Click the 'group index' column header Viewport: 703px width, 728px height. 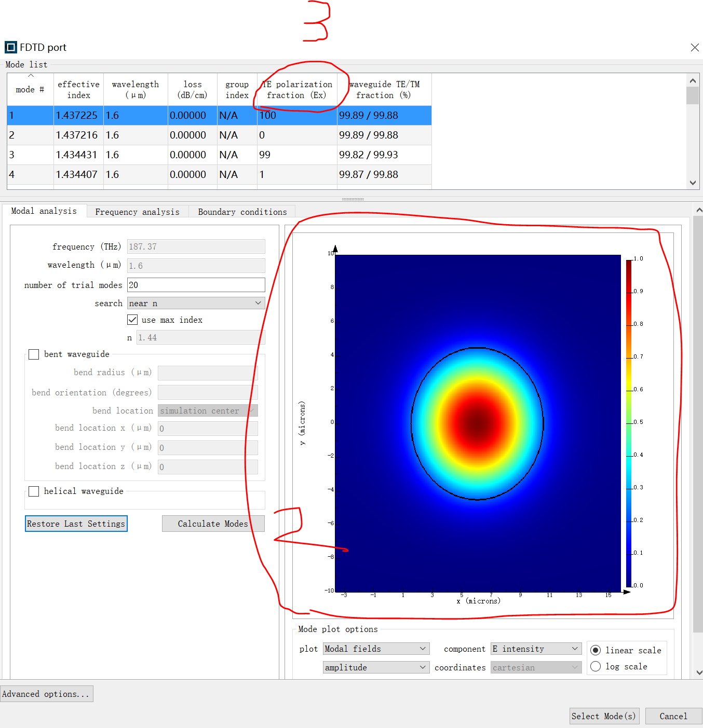coord(237,90)
